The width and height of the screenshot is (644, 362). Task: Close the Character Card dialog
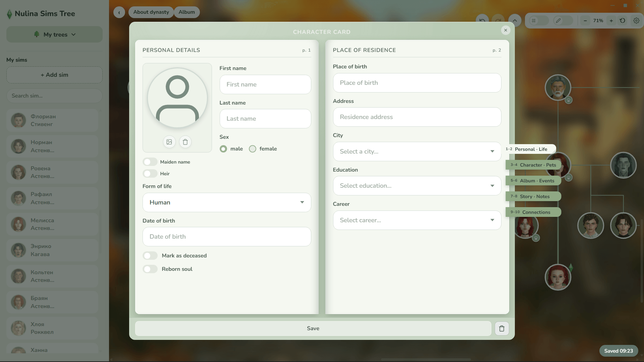[505, 30]
